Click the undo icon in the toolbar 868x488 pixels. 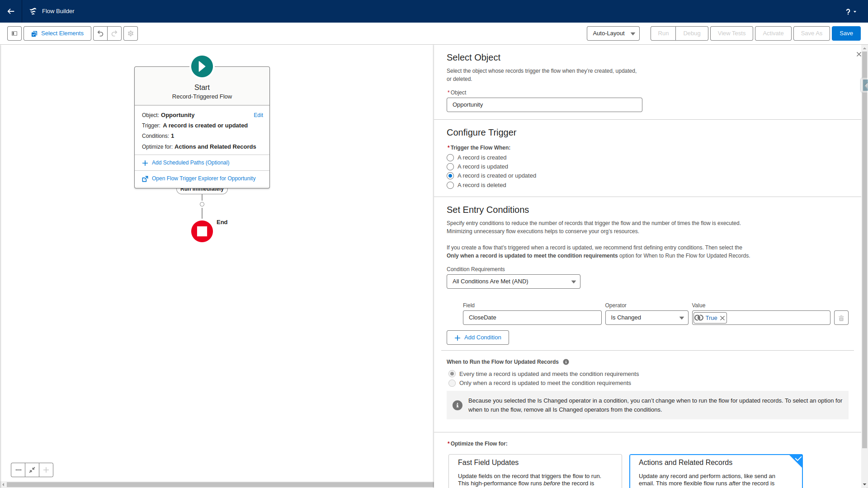pyautogui.click(x=100, y=33)
